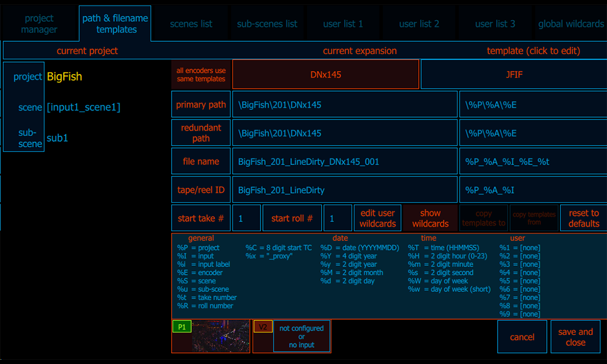Screen dimensions: 607x364
Task: Click the %9 = [none] user wildcard
Action: pyautogui.click(x=520, y=314)
